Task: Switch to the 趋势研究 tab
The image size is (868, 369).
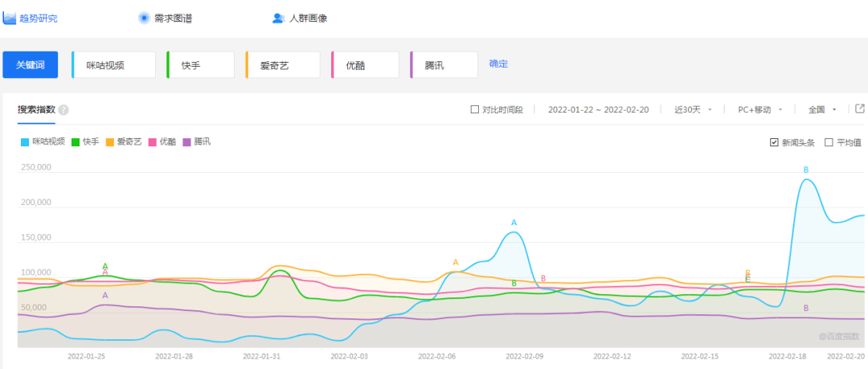Action: tap(39, 18)
